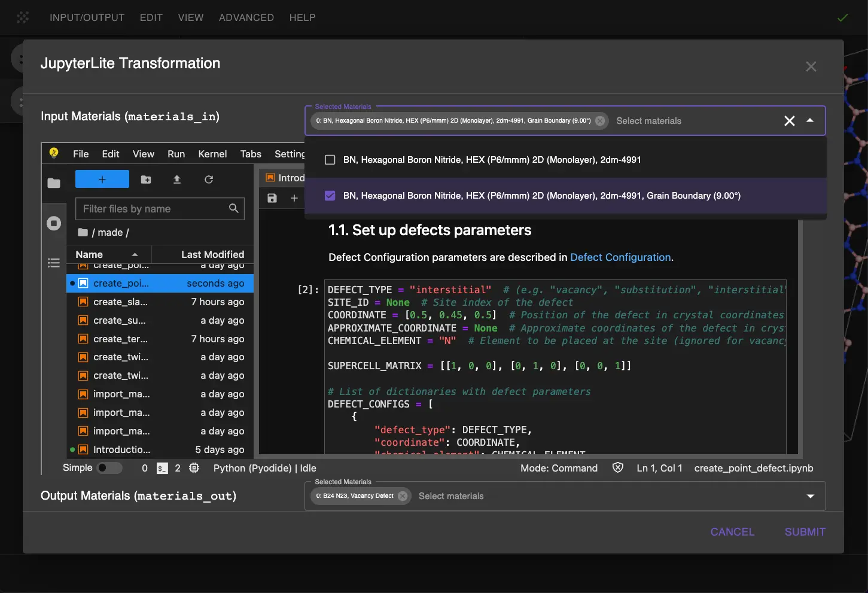Uncheck the Grain Boundary (9.00°) material

tap(330, 196)
